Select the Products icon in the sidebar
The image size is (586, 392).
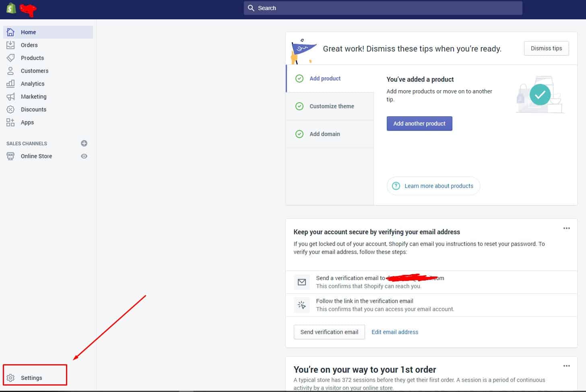pyautogui.click(x=10, y=58)
